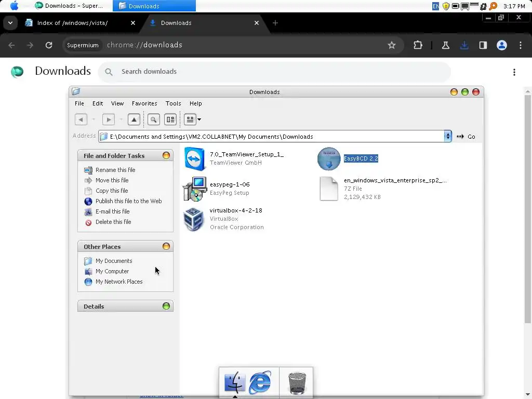This screenshot has width=532, height=399.
Task: Open the Views button in Explorer toolbar
Action: pos(190,119)
